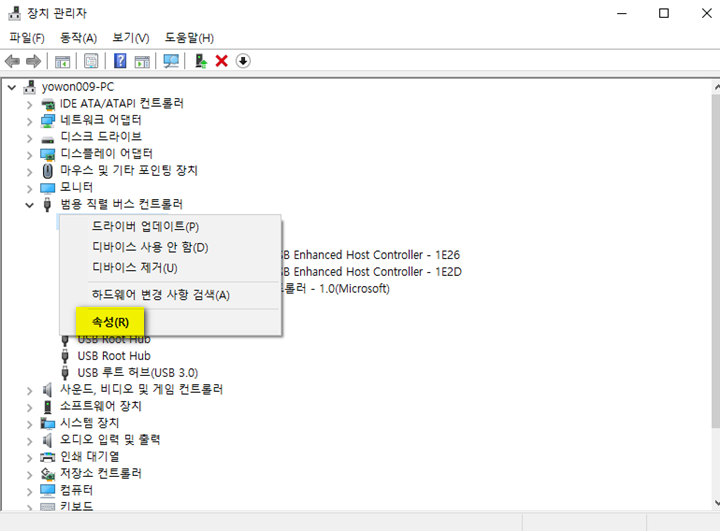Screen dimensions: 720x531
Task: Click the storage controller icon
Action: (x=48, y=474)
